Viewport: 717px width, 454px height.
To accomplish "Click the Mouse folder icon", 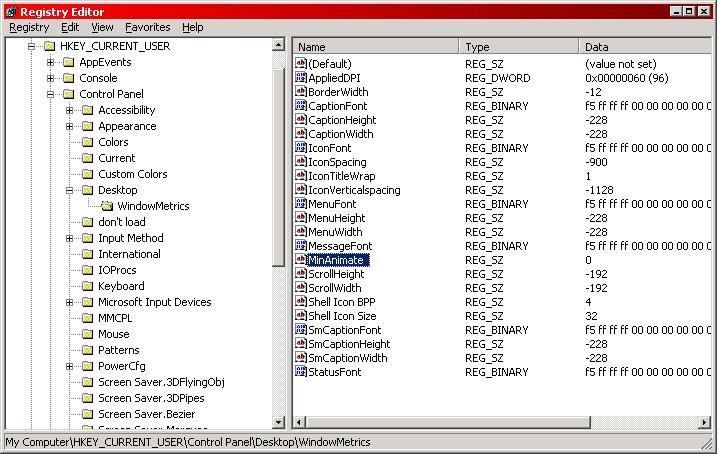I will (x=87, y=334).
